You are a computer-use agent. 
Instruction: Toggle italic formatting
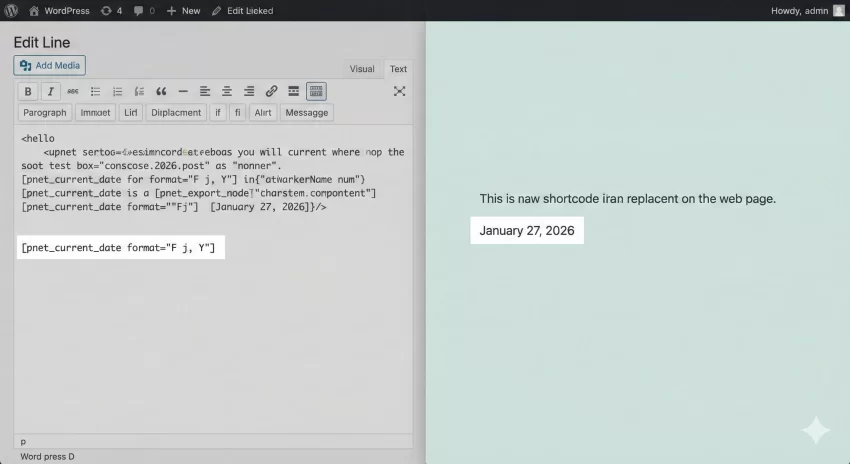(x=50, y=92)
